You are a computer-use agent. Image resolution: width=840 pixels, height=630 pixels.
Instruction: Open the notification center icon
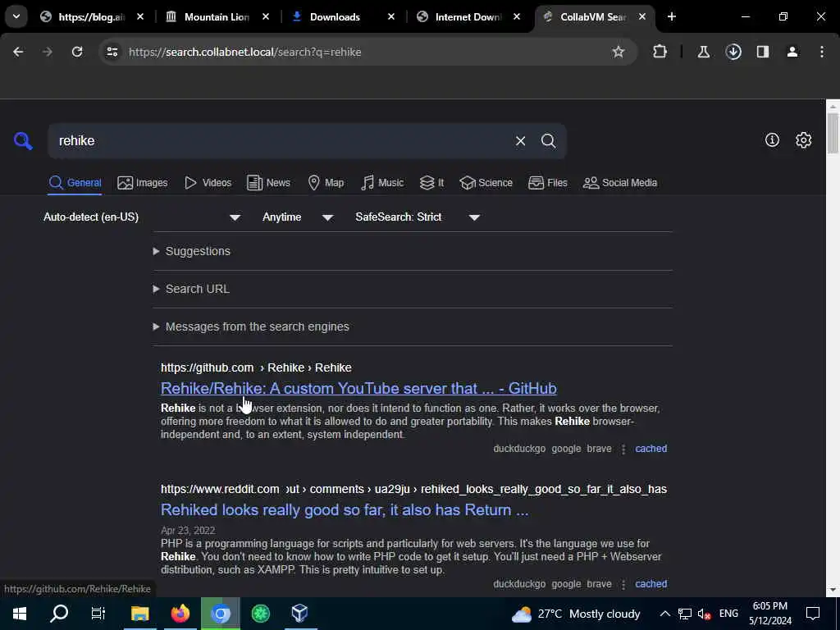coord(813,614)
